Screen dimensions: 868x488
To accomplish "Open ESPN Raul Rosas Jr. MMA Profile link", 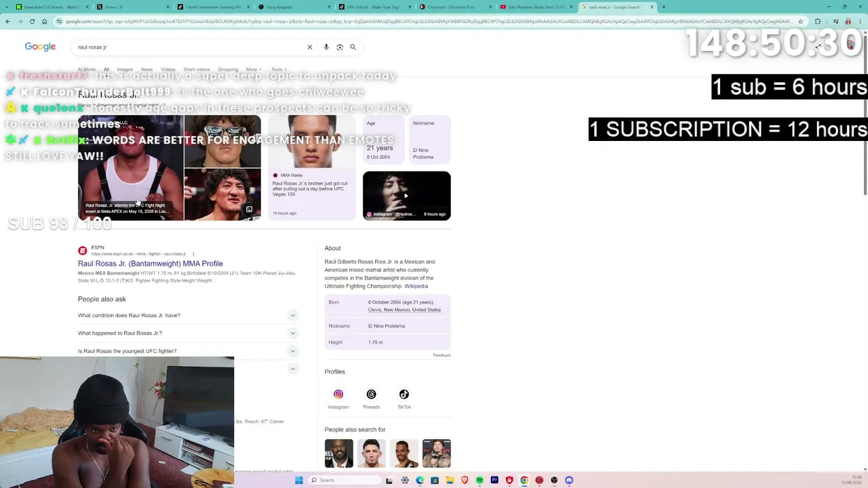I will click(x=151, y=264).
